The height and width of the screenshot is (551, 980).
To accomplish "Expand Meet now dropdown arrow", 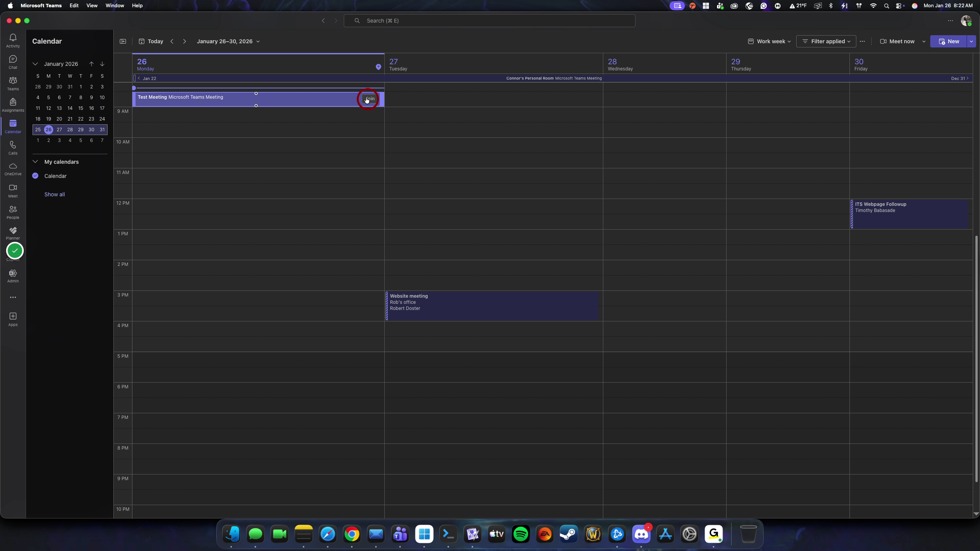I will pos(923,41).
